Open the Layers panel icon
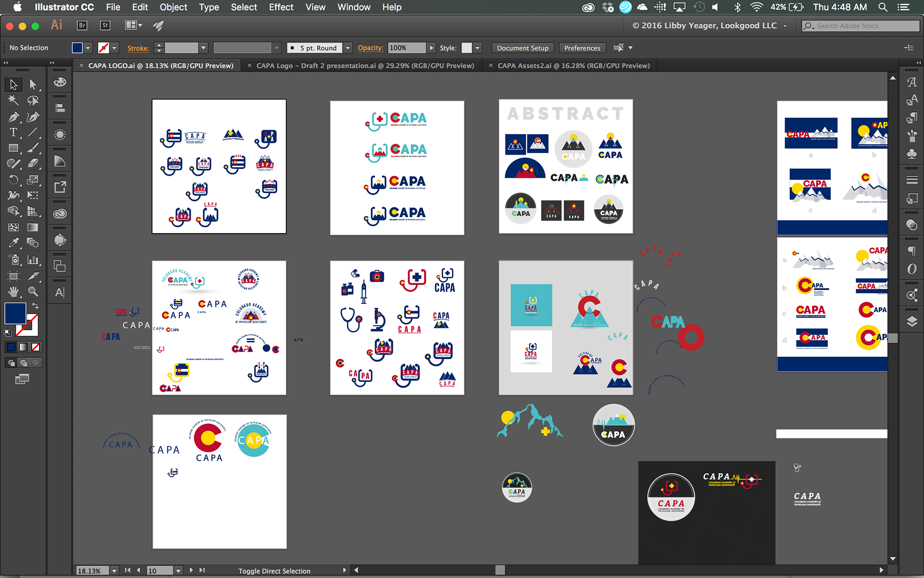 911,321
